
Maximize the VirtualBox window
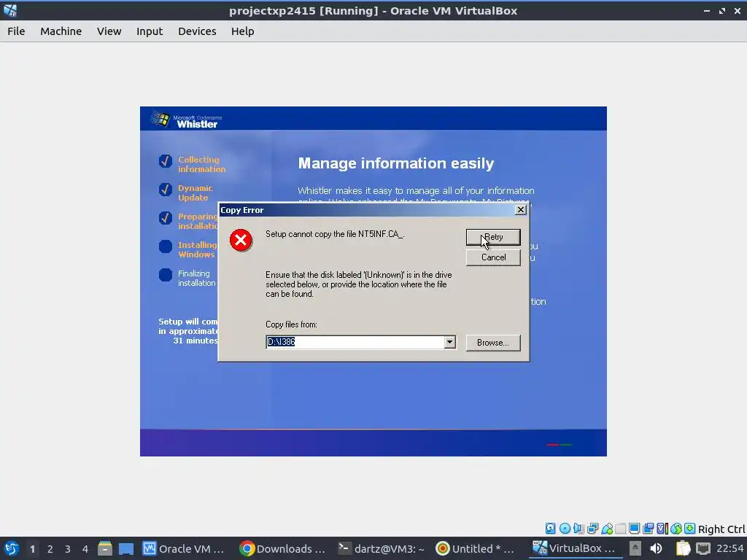722,10
